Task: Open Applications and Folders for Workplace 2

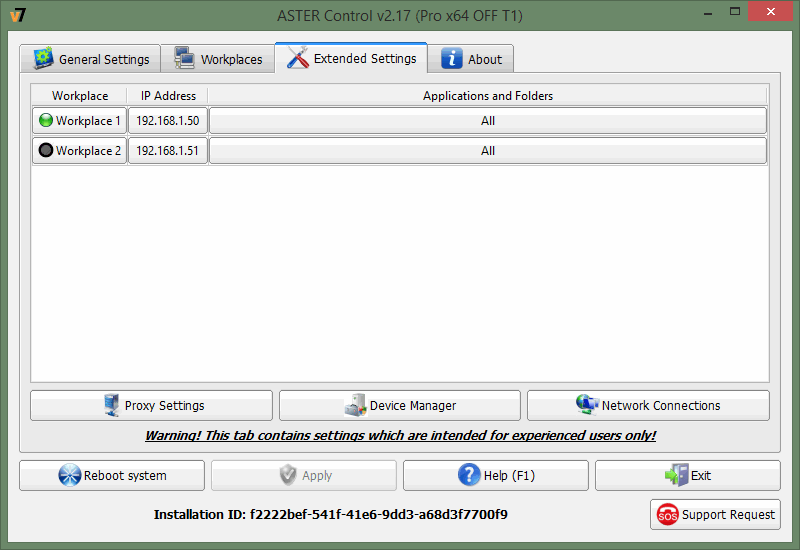Action: click(487, 151)
